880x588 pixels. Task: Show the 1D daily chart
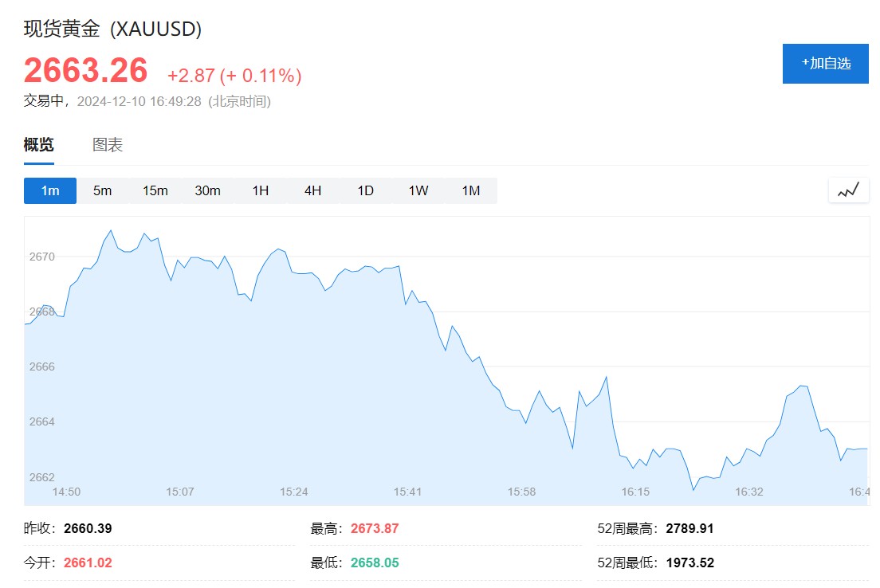(365, 191)
